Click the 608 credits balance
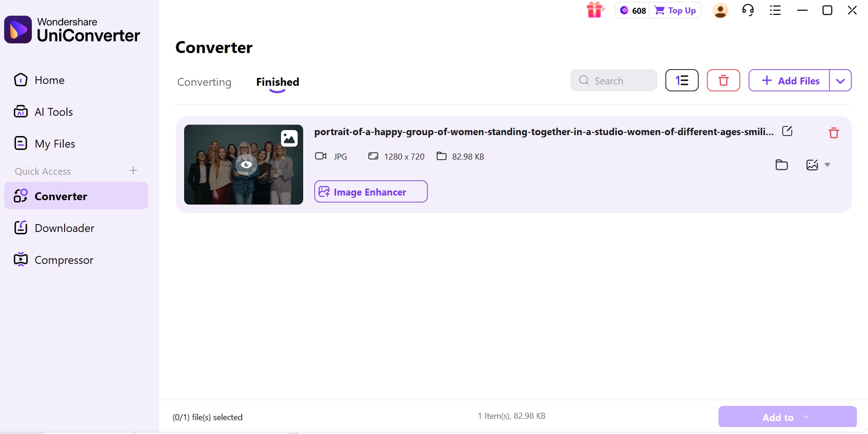The image size is (868, 434). point(633,11)
